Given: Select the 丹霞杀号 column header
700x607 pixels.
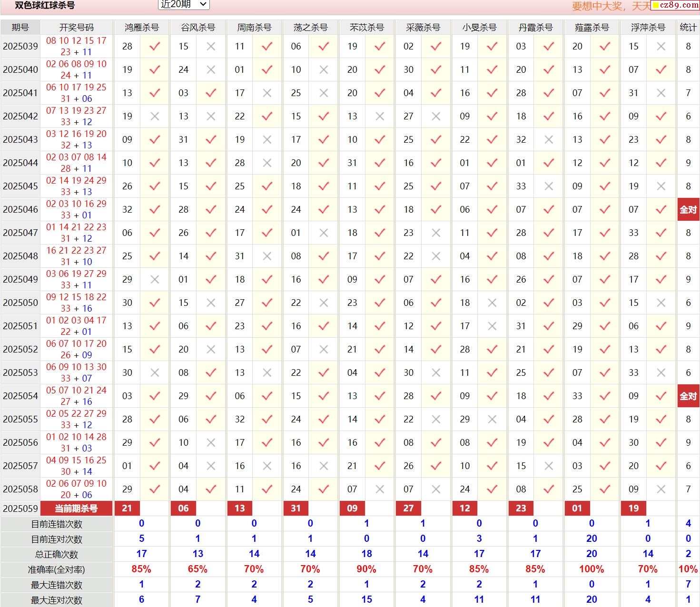Looking at the screenshot, I should click(535, 28).
